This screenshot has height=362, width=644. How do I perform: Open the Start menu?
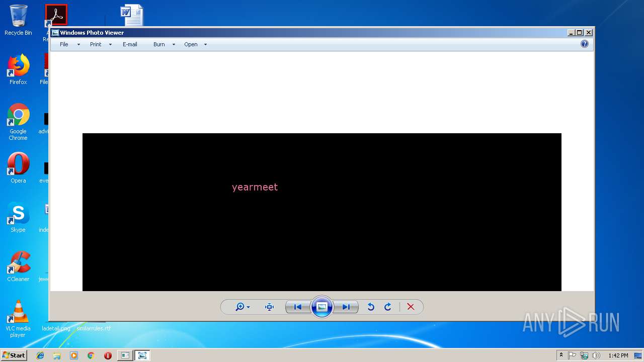click(14, 355)
